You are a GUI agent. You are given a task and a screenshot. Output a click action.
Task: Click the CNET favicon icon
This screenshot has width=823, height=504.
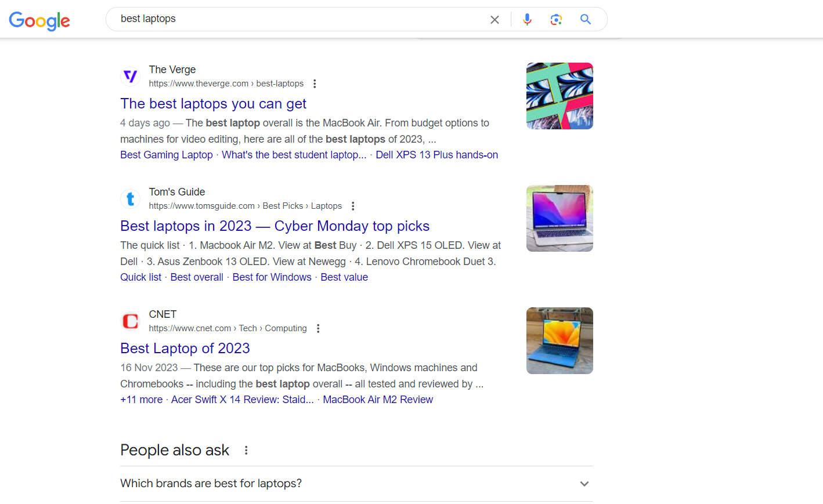(131, 321)
